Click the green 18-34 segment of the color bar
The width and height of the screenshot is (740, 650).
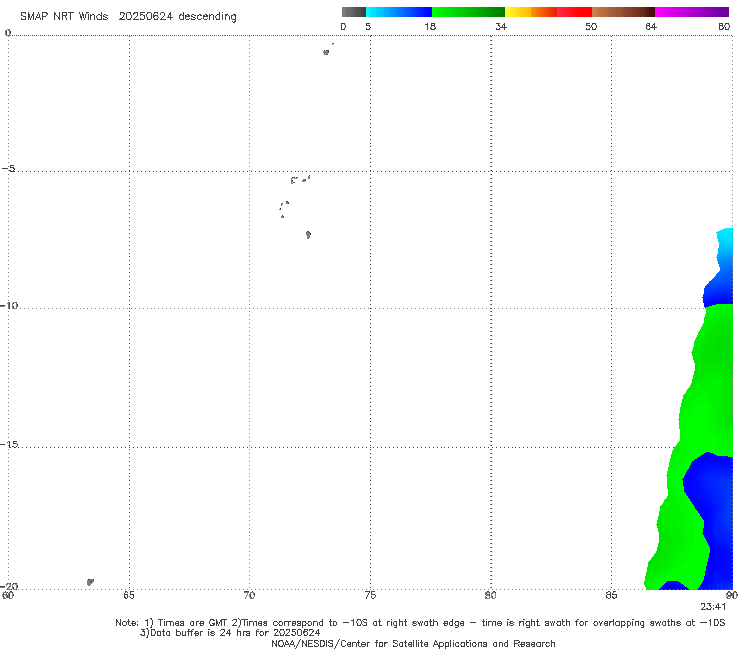pos(468,12)
